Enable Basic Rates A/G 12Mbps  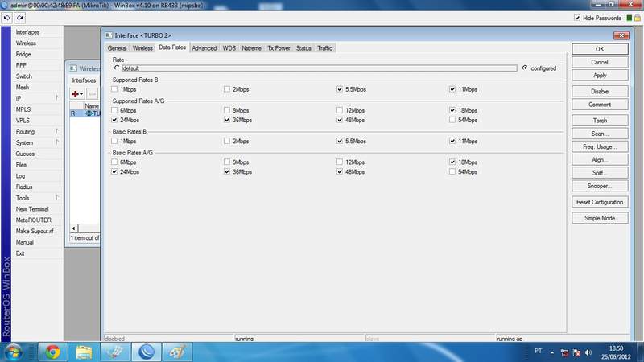[340, 162]
